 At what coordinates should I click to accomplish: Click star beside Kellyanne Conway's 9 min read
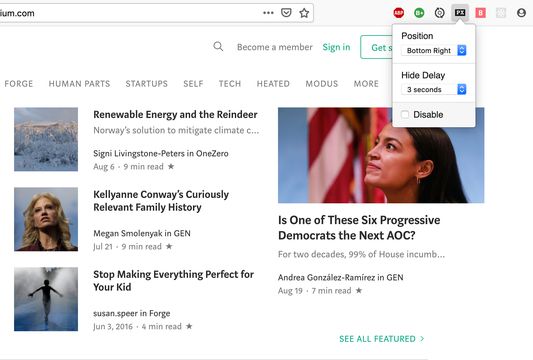169,246
